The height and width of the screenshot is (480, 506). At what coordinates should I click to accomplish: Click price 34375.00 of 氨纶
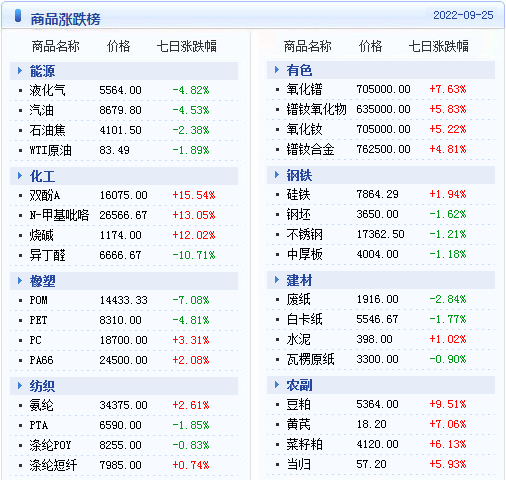point(123,405)
